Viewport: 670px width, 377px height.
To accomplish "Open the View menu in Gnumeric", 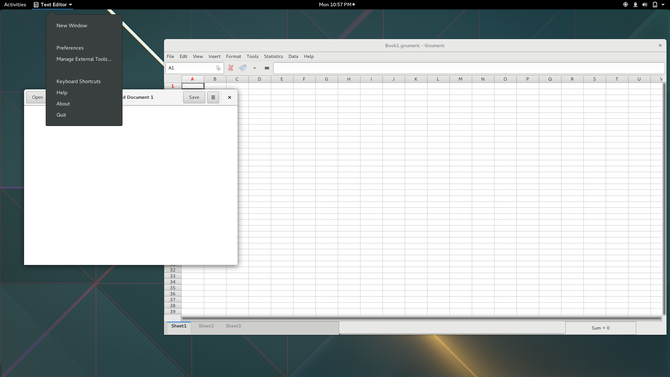I will pos(198,56).
